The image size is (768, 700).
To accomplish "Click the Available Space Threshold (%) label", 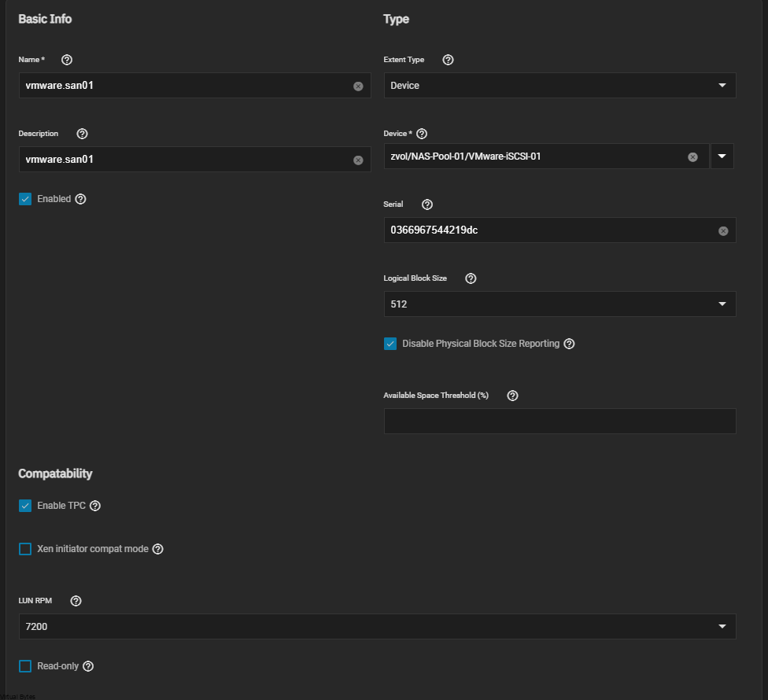I will 436,396.
